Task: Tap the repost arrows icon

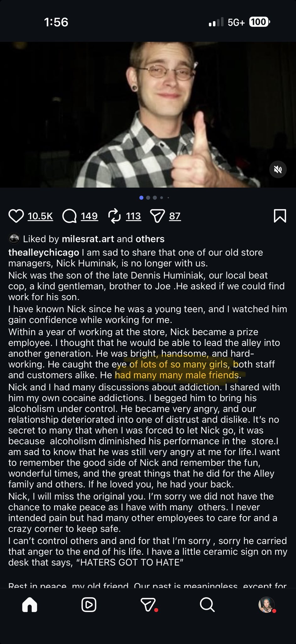Action: (114, 216)
